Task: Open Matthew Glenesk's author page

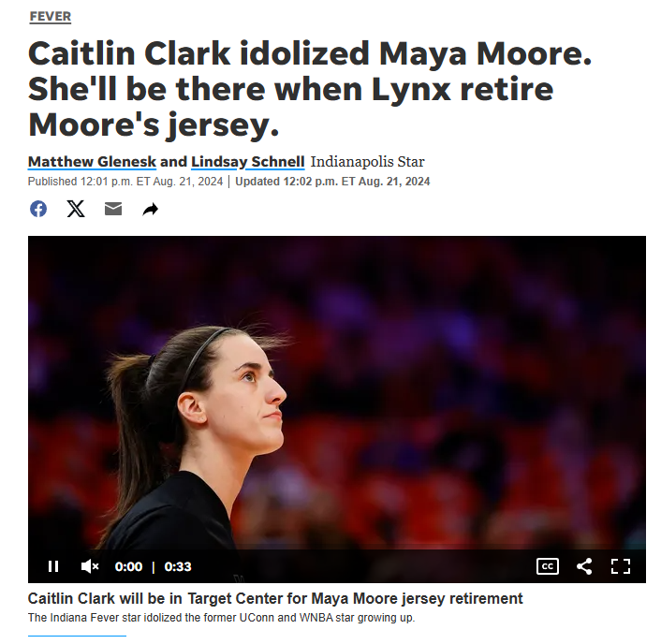Action: click(x=92, y=162)
